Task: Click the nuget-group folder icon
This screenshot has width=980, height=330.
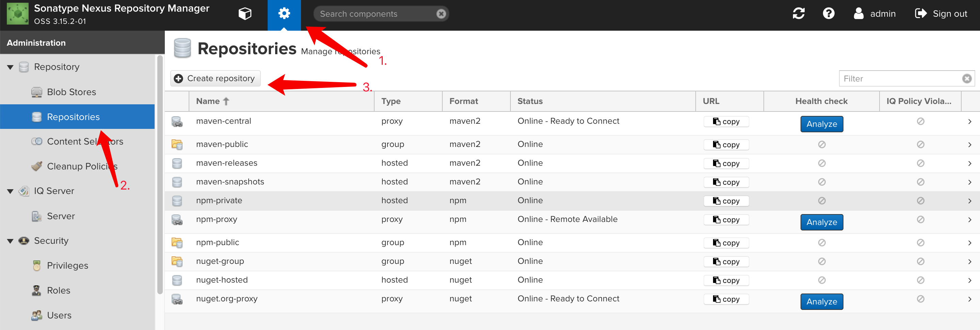Action: point(177,261)
